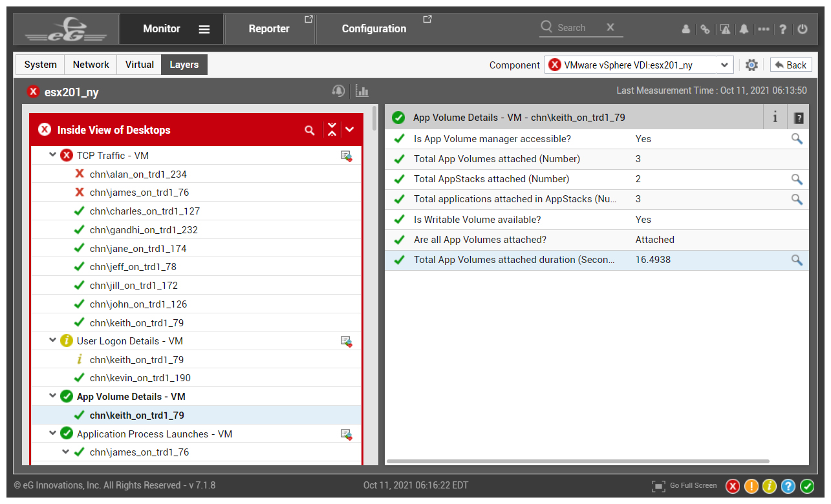This screenshot has width=831, height=504.
Task: Click magnifier for Total App Volumes attached duration
Action: tap(797, 260)
